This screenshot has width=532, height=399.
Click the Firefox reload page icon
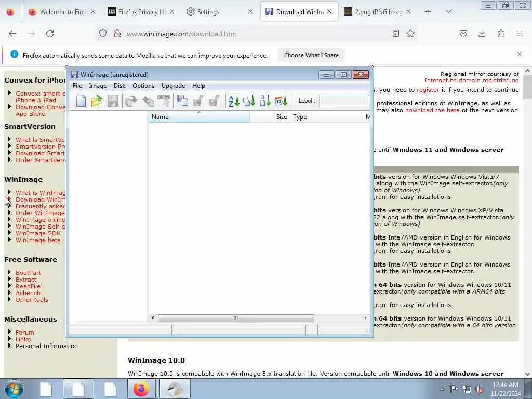50,34
